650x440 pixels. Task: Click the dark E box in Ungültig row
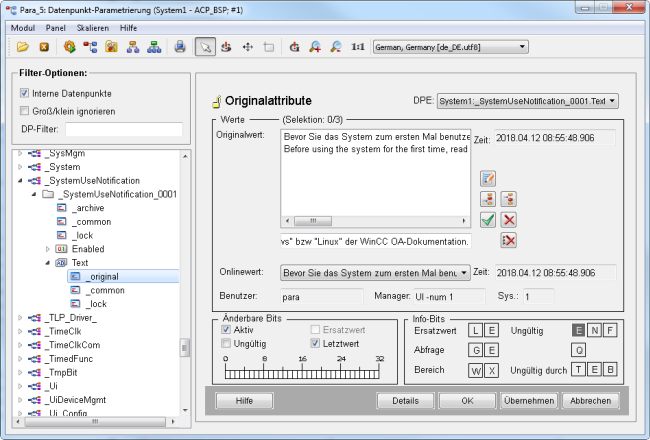point(579,331)
